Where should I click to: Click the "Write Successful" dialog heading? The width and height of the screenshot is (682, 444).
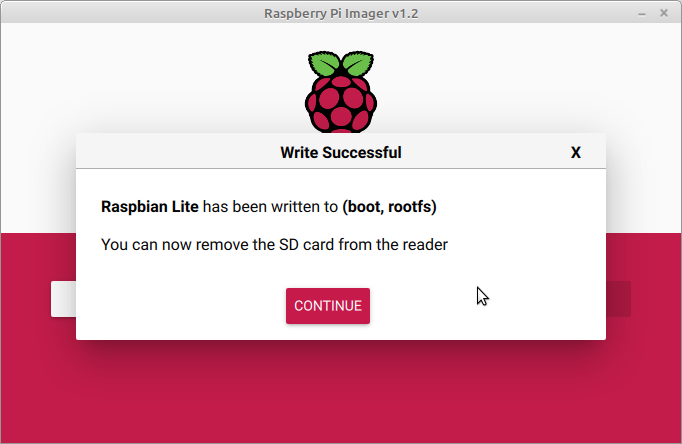pos(340,153)
